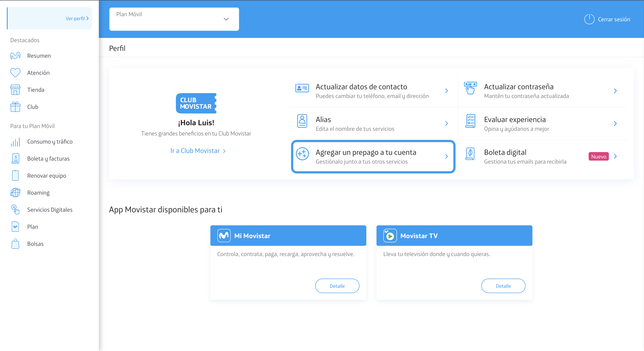The width and height of the screenshot is (644, 351).
Task: Click the Movistar logo icon beside Resumen
Action: [15, 56]
